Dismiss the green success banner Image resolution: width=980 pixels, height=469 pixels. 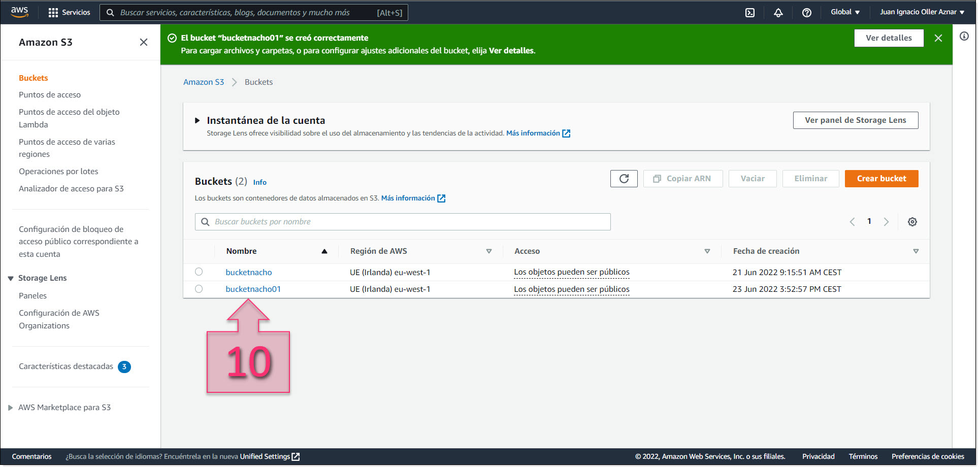(x=938, y=38)
